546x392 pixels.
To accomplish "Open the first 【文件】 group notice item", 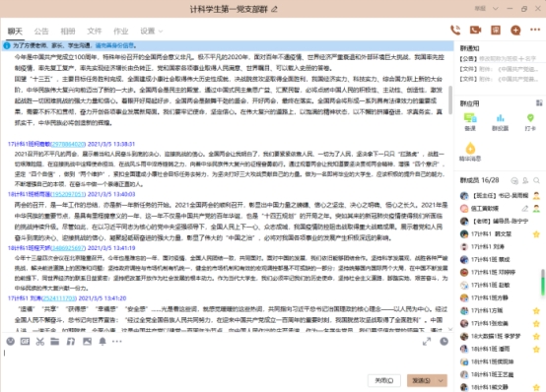I will (498, 69).
